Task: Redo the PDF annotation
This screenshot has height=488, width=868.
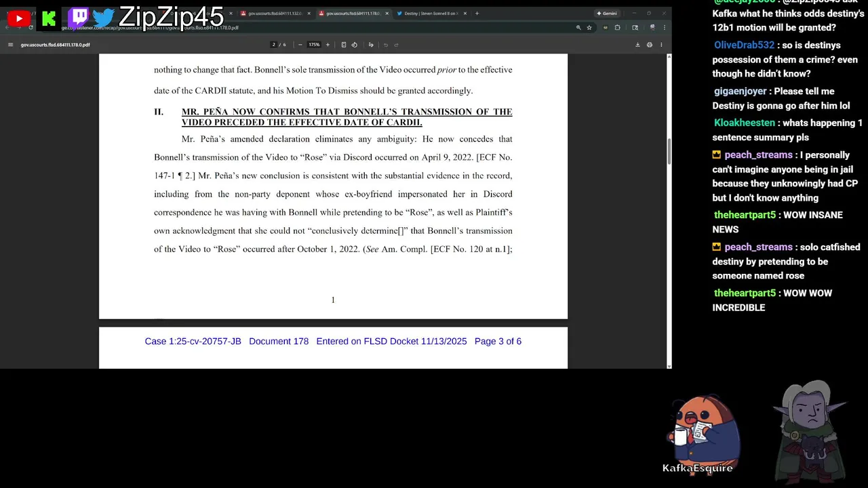Action: (x=396, y=45)
